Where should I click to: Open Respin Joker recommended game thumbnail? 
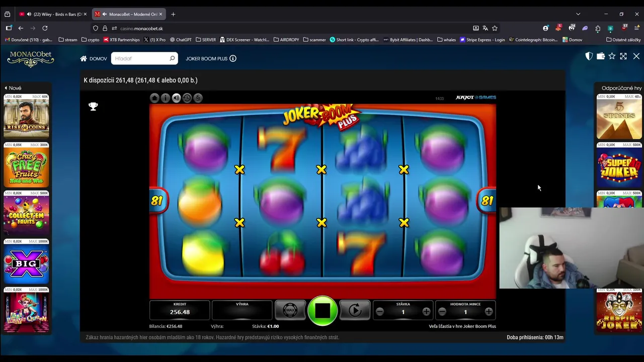point(619,310)
